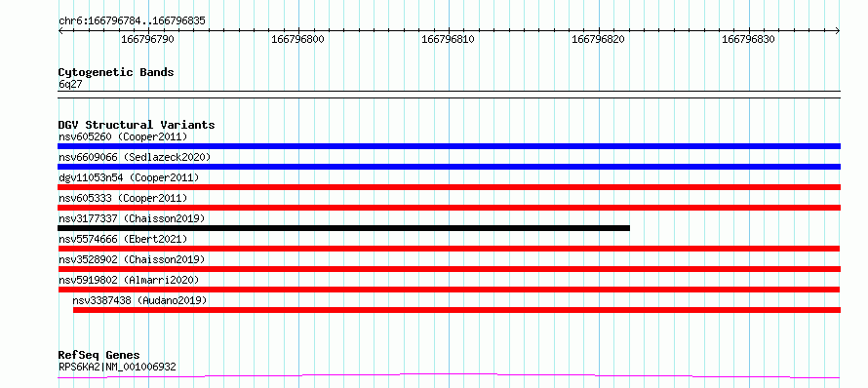Click the nsv5919802 (Almarri2020) red variant bar
Viewport: 868px width, 388px height.
tap(449, 290)
